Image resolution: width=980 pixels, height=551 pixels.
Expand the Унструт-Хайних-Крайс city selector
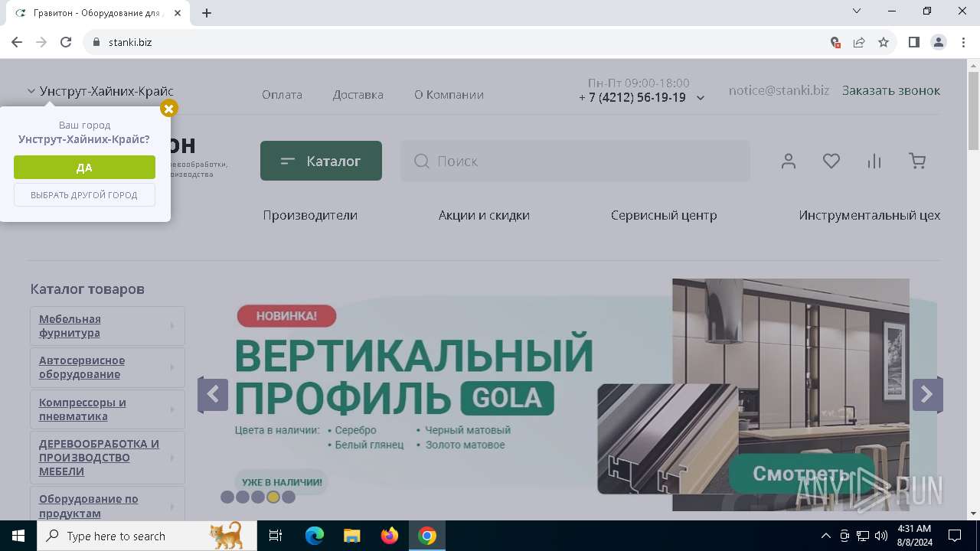[x=100, y=91]
